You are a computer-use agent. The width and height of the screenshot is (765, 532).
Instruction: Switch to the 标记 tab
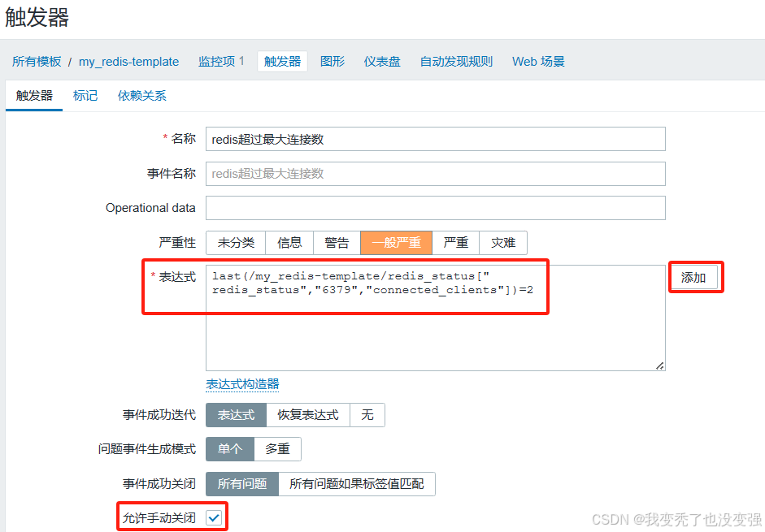click(85, 96)
